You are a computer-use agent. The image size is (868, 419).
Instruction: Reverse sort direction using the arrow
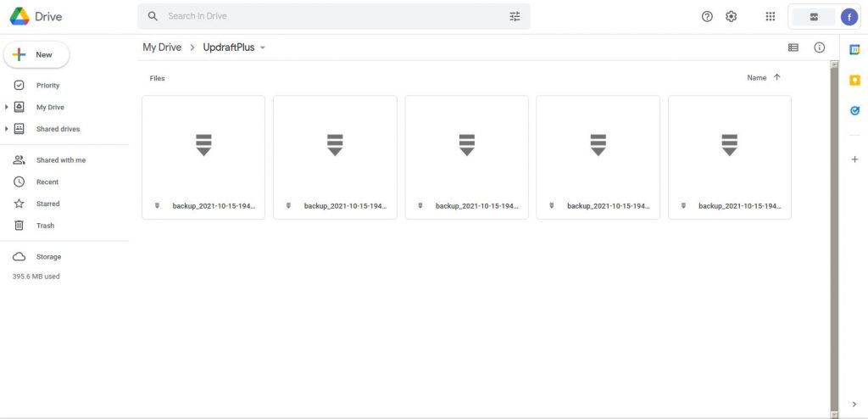[x=776, y=77]
